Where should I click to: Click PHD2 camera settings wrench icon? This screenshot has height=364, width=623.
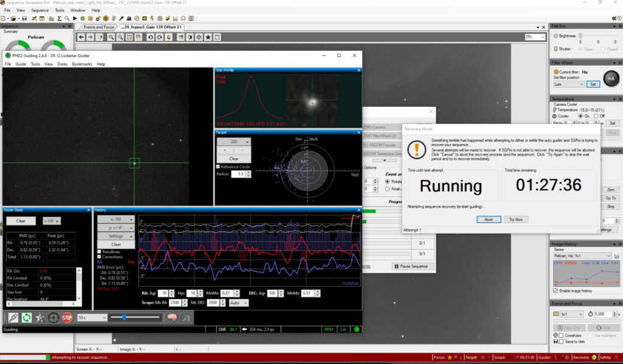186,318
